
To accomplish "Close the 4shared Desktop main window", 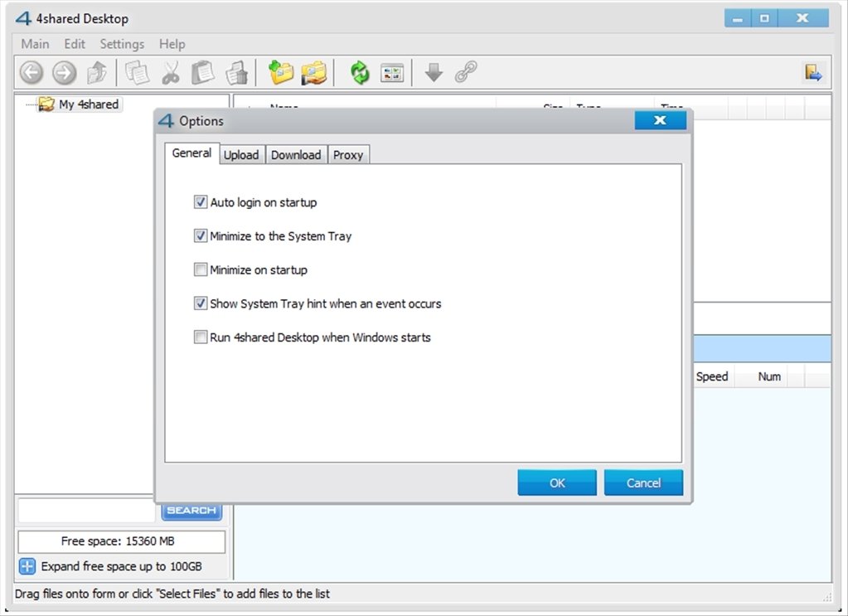I will pos(803,18).
